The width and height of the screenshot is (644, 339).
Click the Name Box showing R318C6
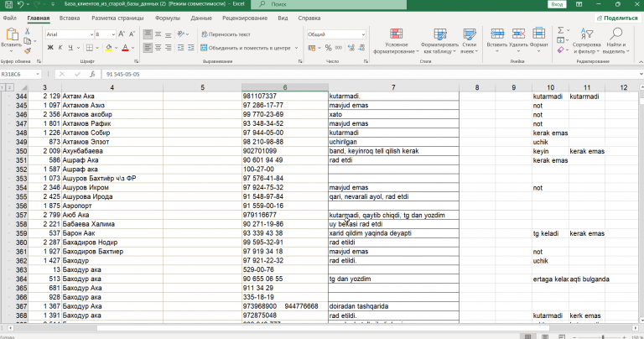pyautogui.click(x=20, y=75)
